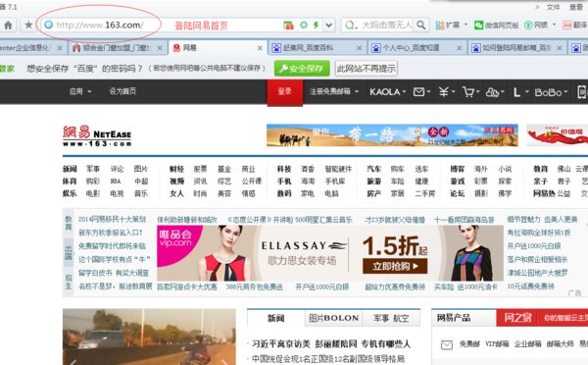The height and width of the screenshot is (365, 588).
Task: Open the 财经 channel link
Action: [176, 169]
